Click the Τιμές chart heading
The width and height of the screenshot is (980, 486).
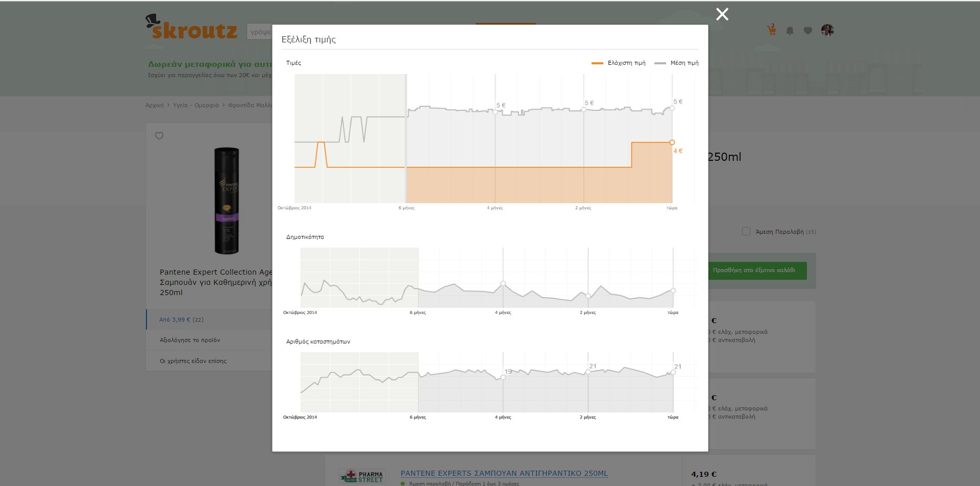(293, 63)
